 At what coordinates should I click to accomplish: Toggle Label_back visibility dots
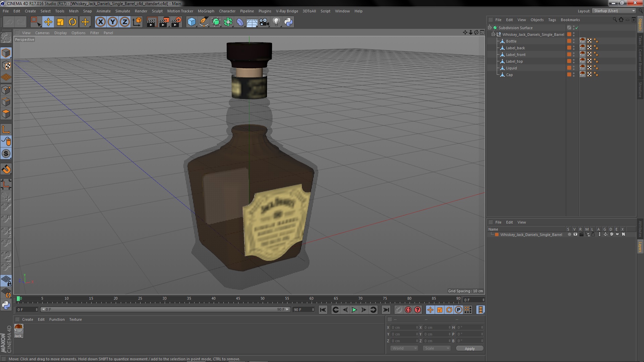[x=574, y=48]
